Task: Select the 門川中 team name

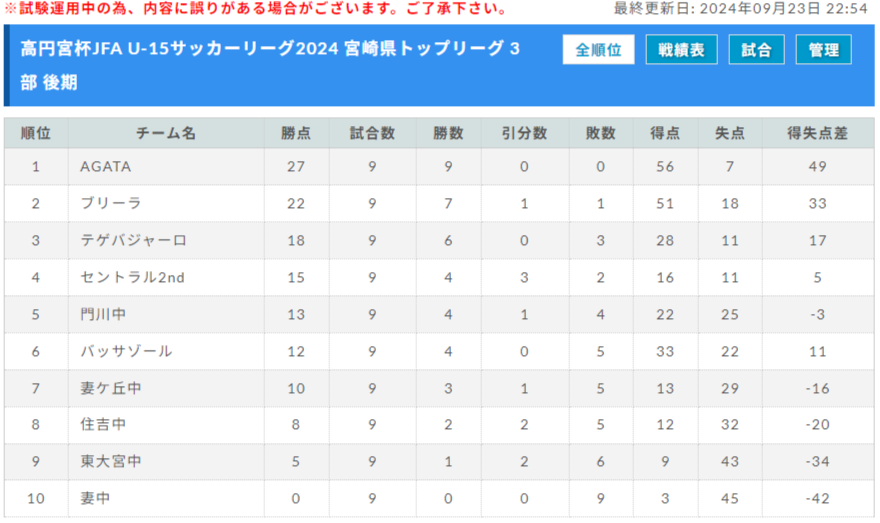Action: (103, 314)
